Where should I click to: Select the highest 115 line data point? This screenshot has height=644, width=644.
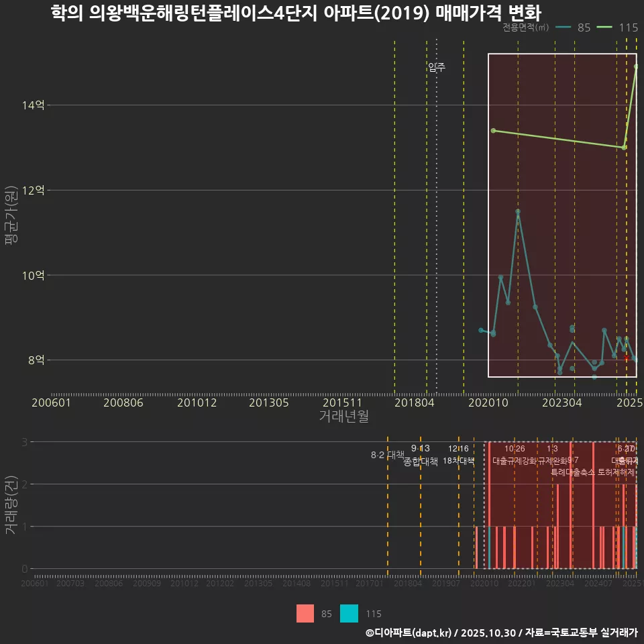tap(635, 67)
